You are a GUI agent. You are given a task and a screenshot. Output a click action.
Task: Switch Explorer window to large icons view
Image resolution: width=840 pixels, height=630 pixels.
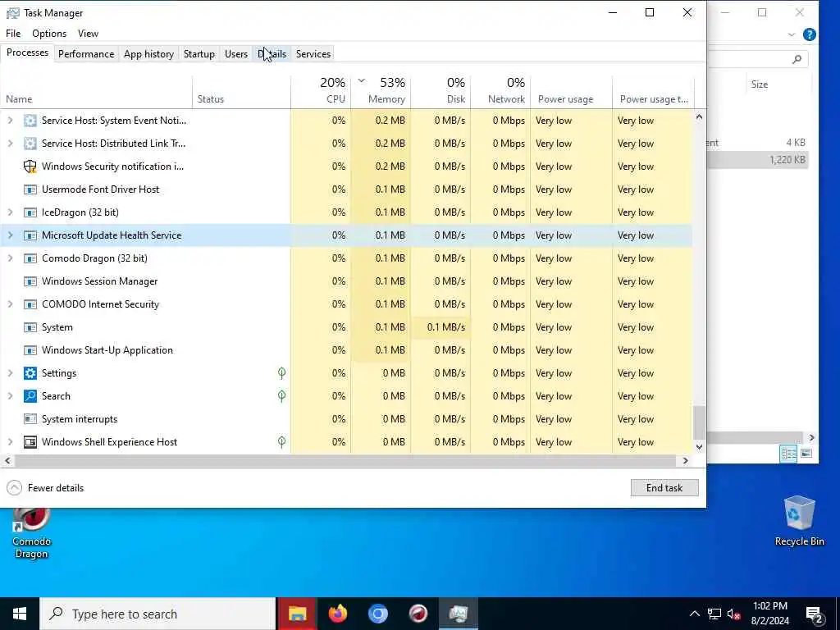(806, 454)
